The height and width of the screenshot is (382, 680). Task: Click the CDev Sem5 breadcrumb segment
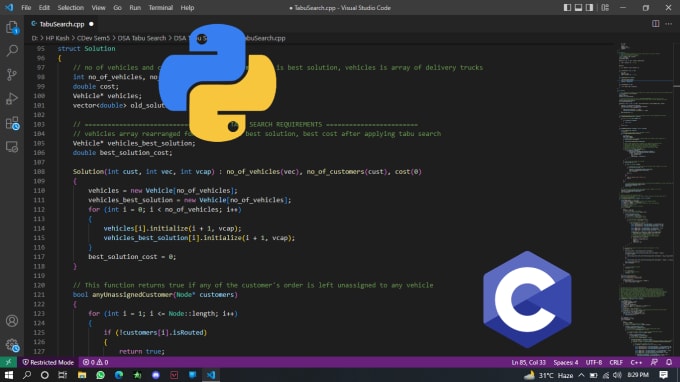point(93,38)
